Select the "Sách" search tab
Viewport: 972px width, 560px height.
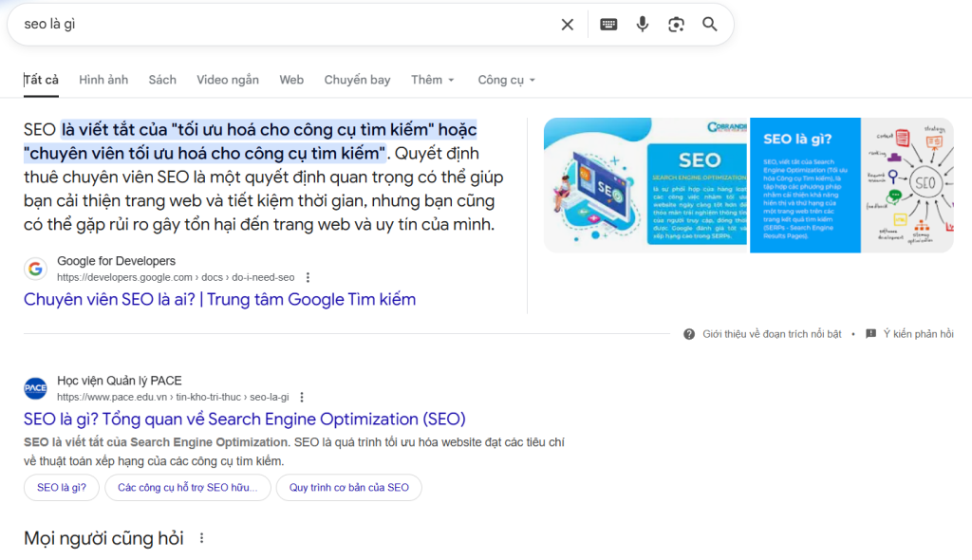tap(162, 80)
